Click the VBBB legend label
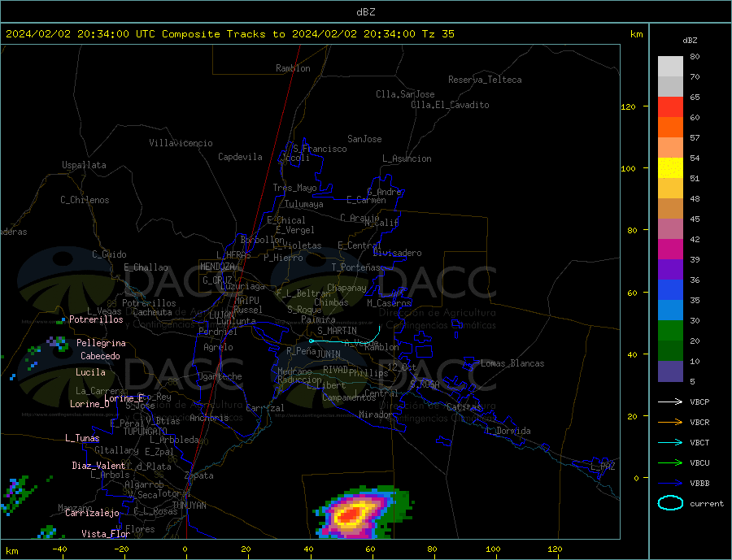 pyautogui.click(x=699, y=483)
